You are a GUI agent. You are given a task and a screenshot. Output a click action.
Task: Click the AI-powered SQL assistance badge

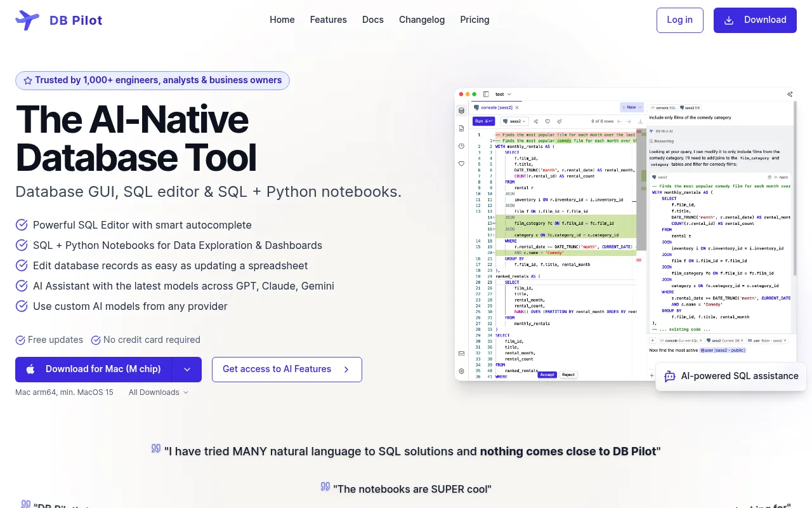click(x=731, y=377)
